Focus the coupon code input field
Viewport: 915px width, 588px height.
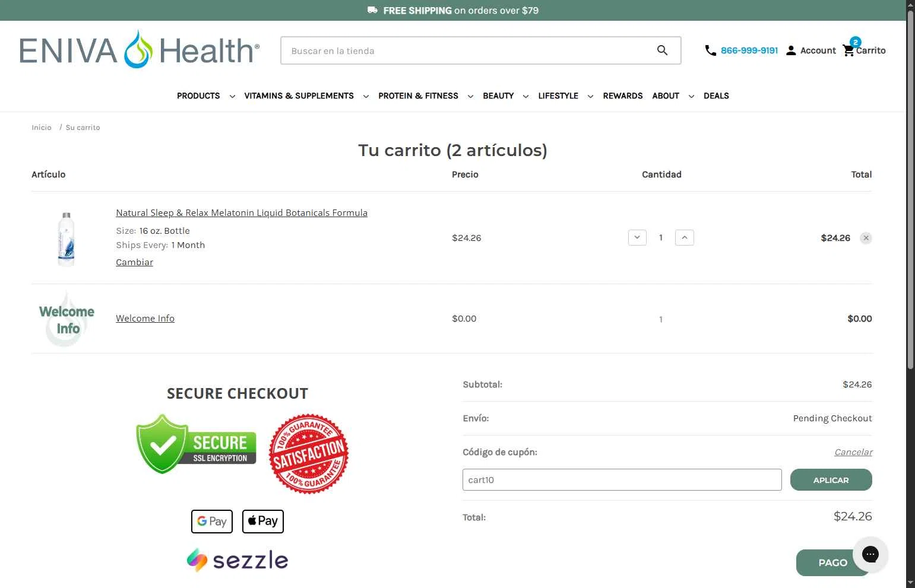[x=622, y=480]
